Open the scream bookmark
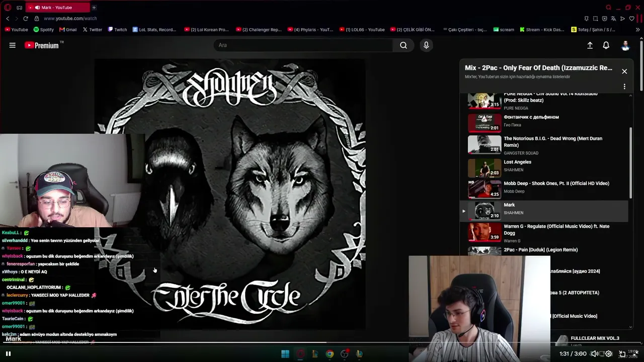Viewport: 644px width, 362px height. (504, 30)
